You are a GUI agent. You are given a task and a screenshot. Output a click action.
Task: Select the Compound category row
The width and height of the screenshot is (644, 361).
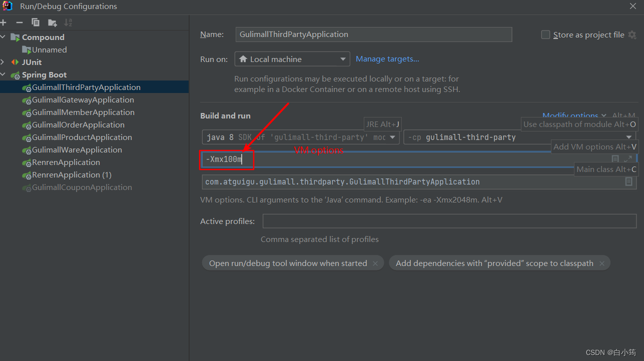coord(94,37)
